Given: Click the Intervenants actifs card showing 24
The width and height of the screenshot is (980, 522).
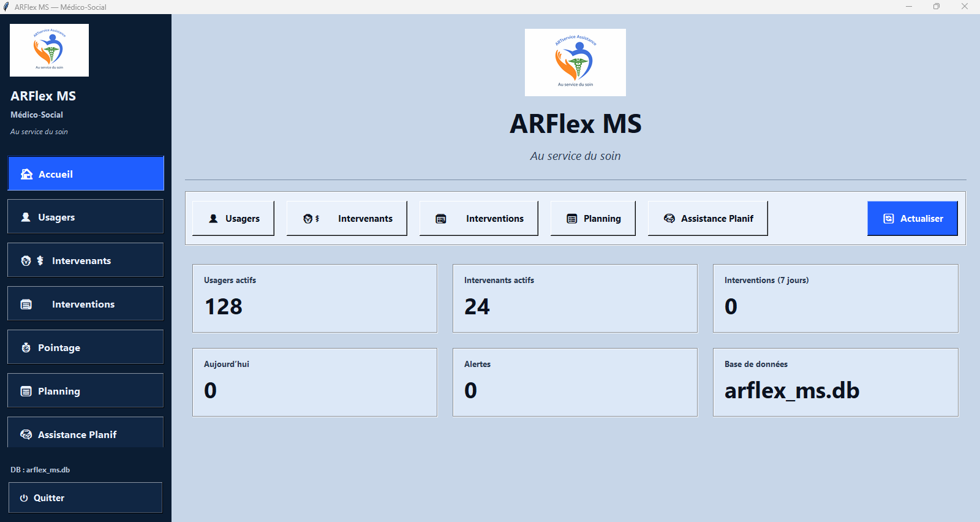Looking at the screenshot, I should (575, 298).
